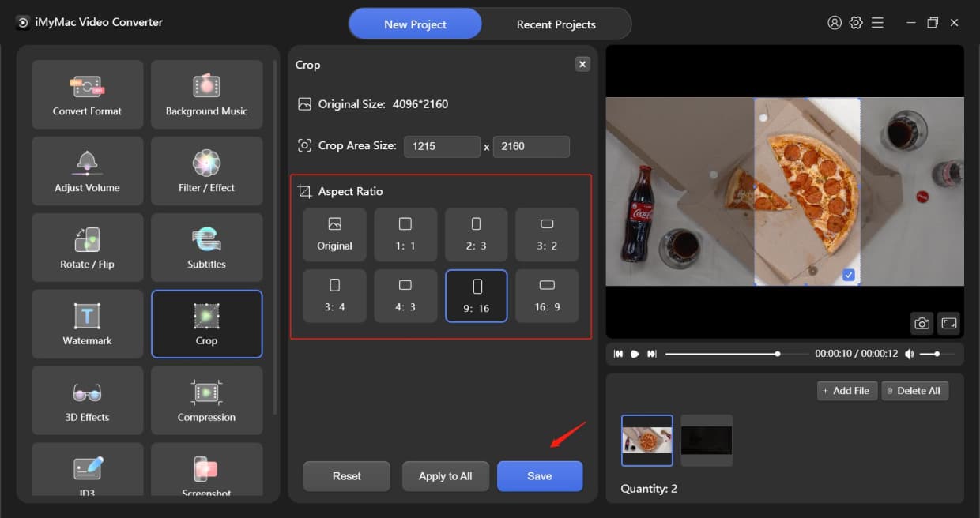The width and height of the screenshot is (980, 518).
Task: Open the Filter / Effect panel
Action: 206,171
